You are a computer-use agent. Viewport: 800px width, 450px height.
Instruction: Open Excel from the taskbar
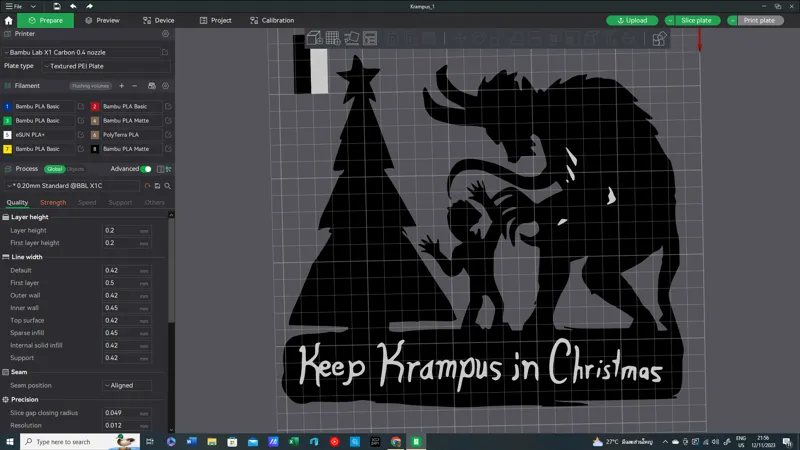294,442
